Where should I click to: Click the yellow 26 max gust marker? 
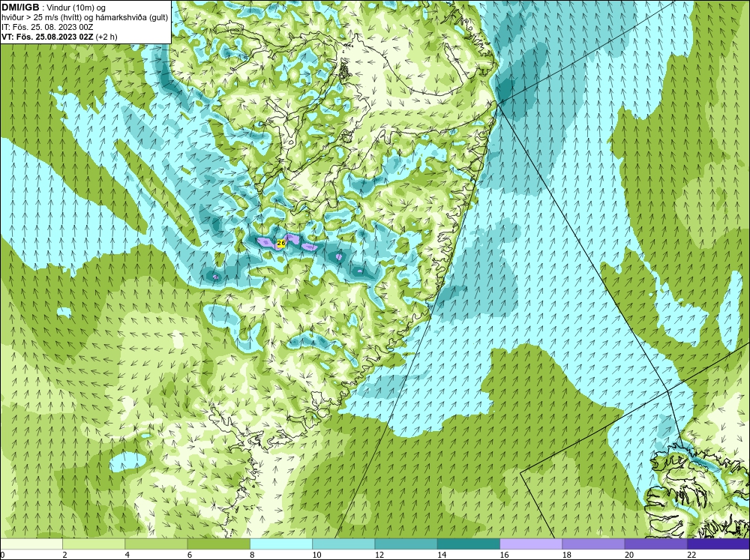281,244
